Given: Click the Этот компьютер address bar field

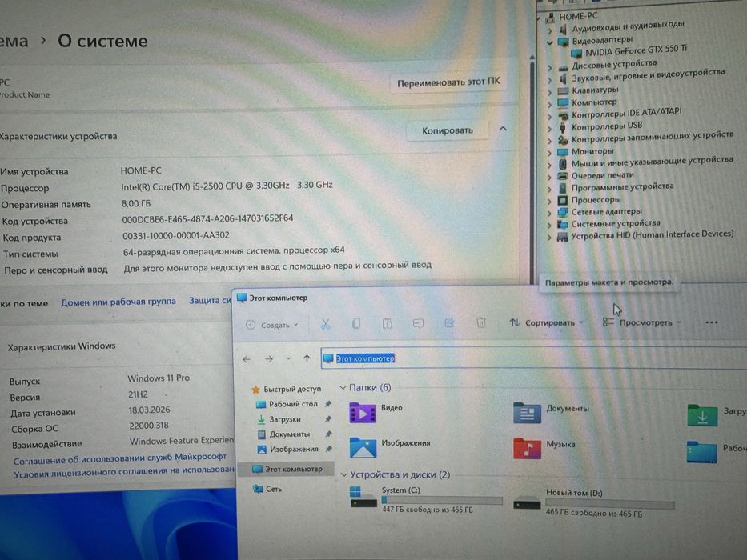Looking at the screenshot, I should 533,358.
